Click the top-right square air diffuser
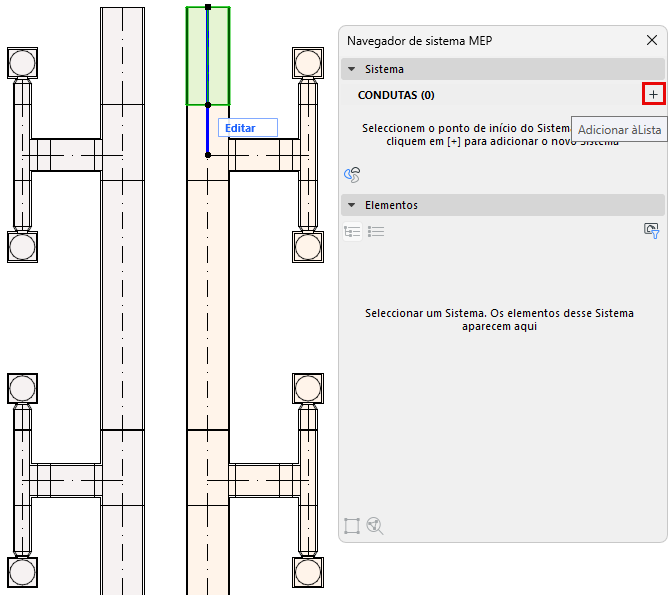Screen dimensions: 670x595 coord(308,63)
